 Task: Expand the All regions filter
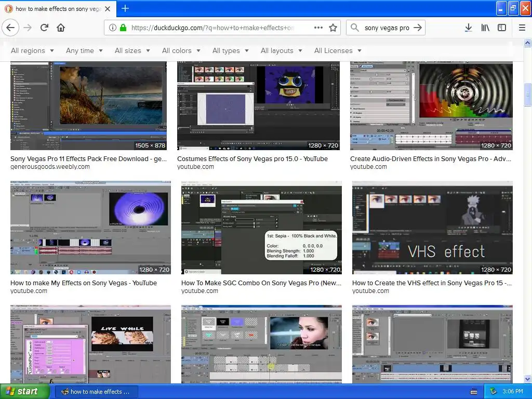pyautogui.click(x=32, y=50)
